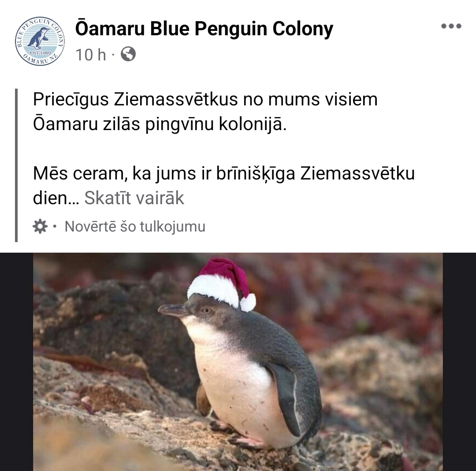Open the 10 h post timestamp

(91, 55)
